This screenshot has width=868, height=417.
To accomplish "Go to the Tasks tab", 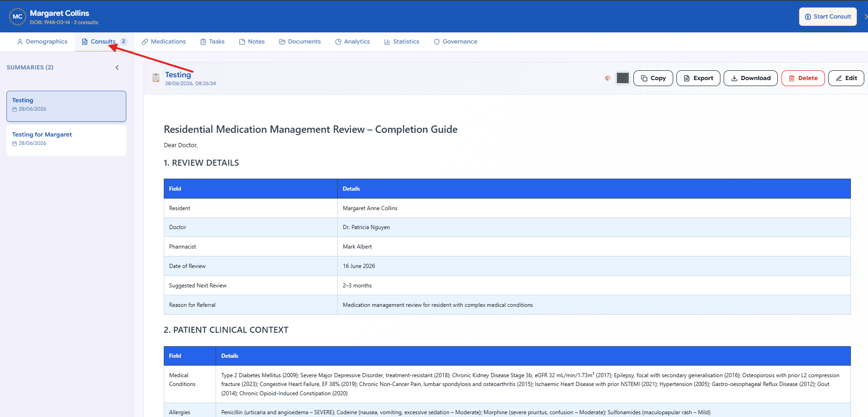I will 212,42.
